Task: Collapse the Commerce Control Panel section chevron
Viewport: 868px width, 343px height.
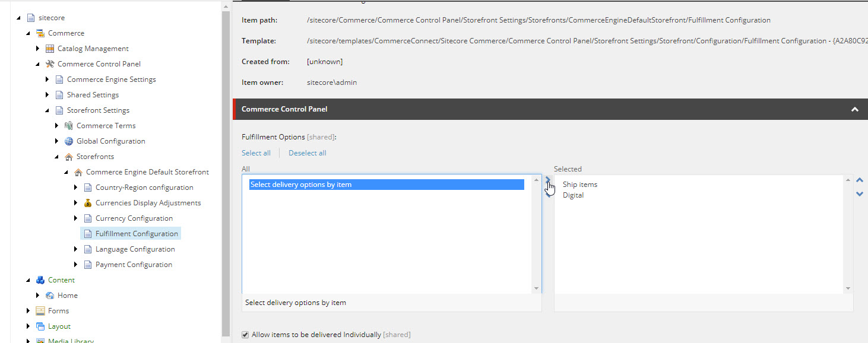Action: (855, 109)
